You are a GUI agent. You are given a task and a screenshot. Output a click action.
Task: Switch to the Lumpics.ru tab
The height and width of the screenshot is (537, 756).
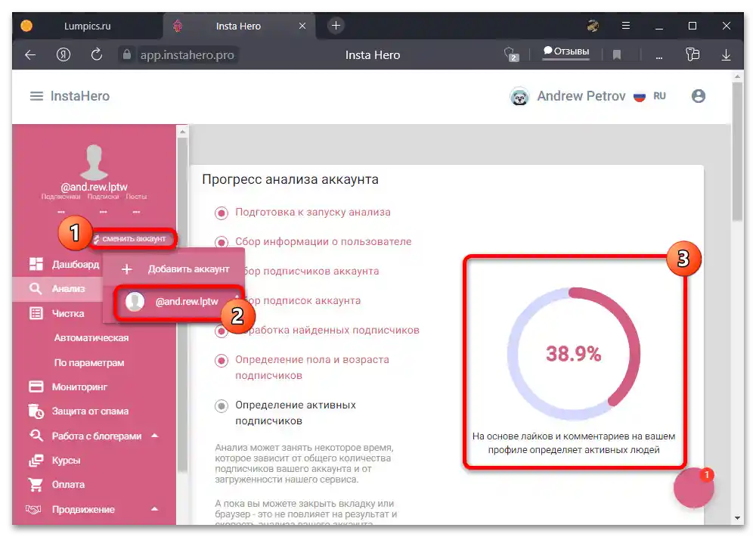click(x=87, y=26)
